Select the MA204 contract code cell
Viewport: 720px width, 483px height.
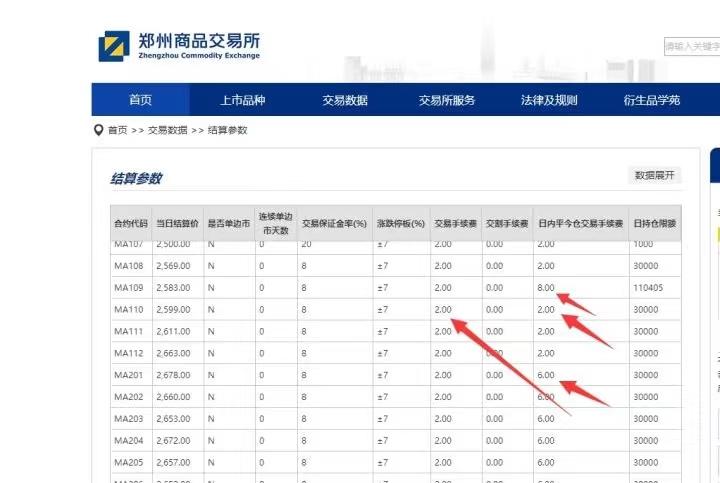tap(129, 441)
